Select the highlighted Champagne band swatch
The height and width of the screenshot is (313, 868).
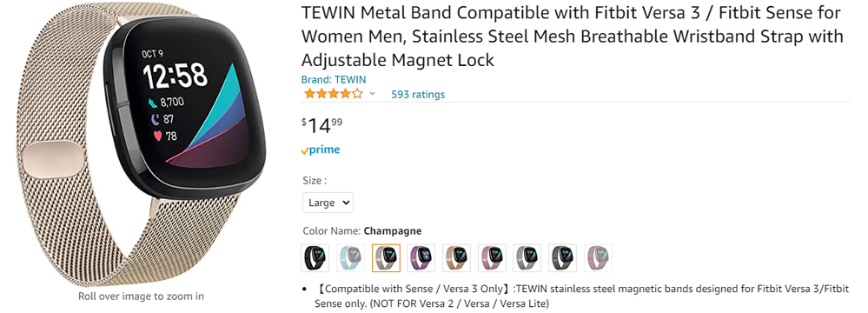tap(386, 258)
